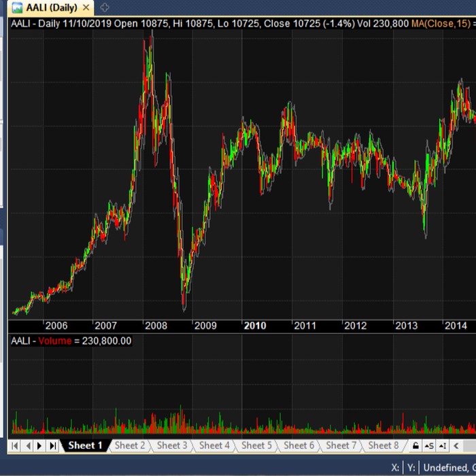Viewport: 476px width, 476px height.
Task: Click the plus icon to add a chart tab
Action: click(104, 7)
